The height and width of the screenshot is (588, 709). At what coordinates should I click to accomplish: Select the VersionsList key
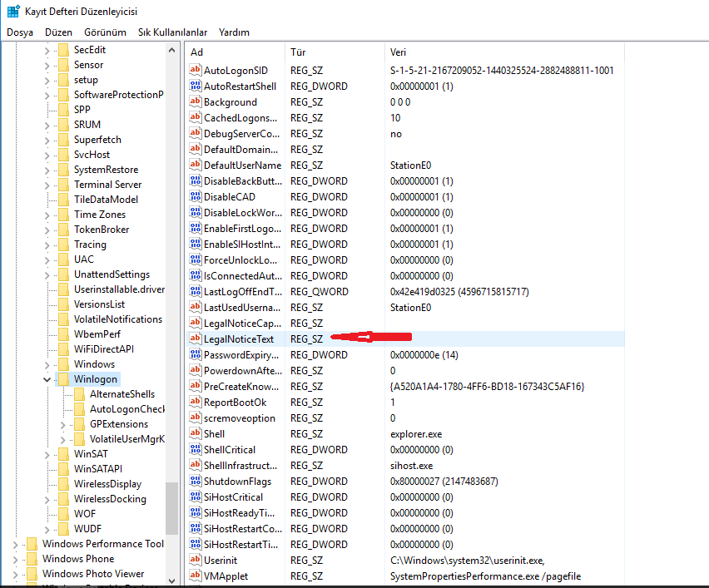(x=100, y=304)
